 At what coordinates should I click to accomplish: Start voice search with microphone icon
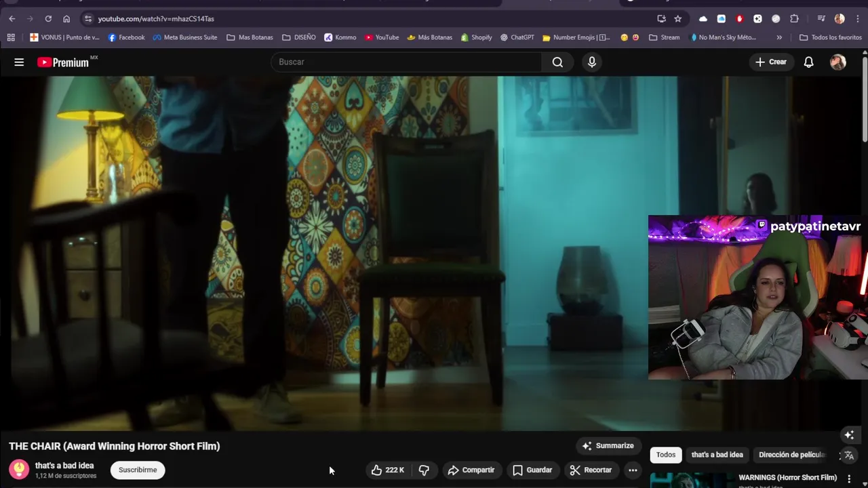coord(592,62)
